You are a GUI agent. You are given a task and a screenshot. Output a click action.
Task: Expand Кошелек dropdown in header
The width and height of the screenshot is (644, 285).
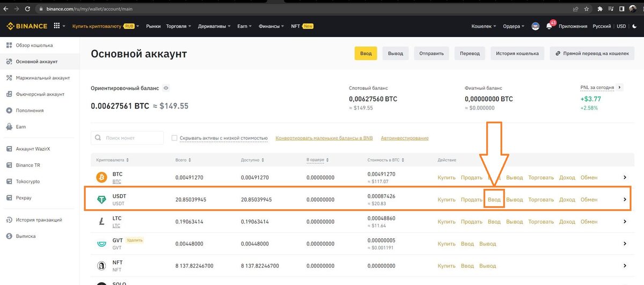484,26
